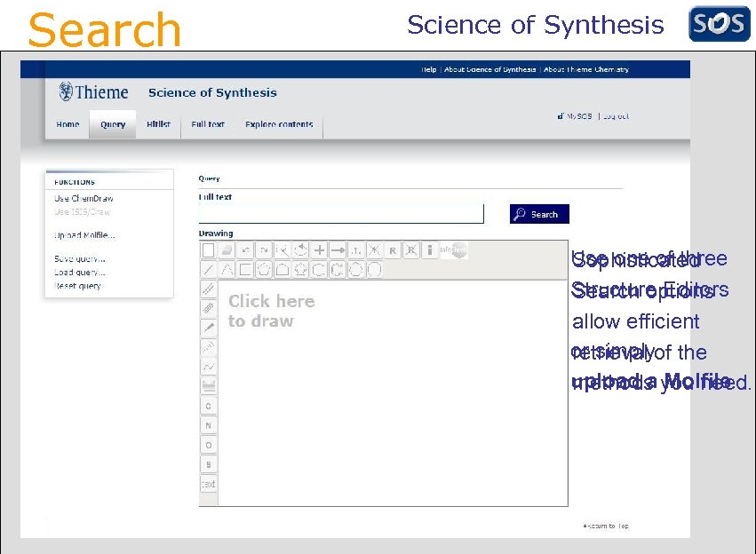756x554 pixels.
Task: Select the nitrogen N atom tool
Action: pyautogui.click(x=208, y=425)
